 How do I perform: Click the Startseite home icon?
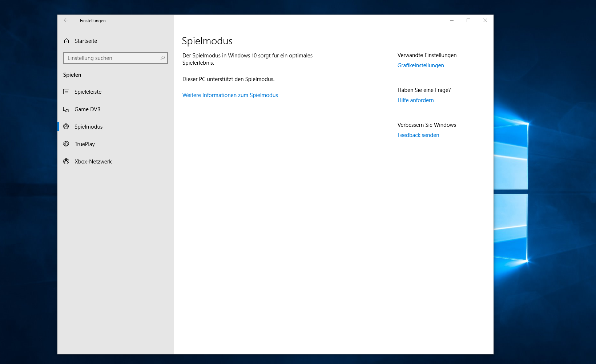67,41
